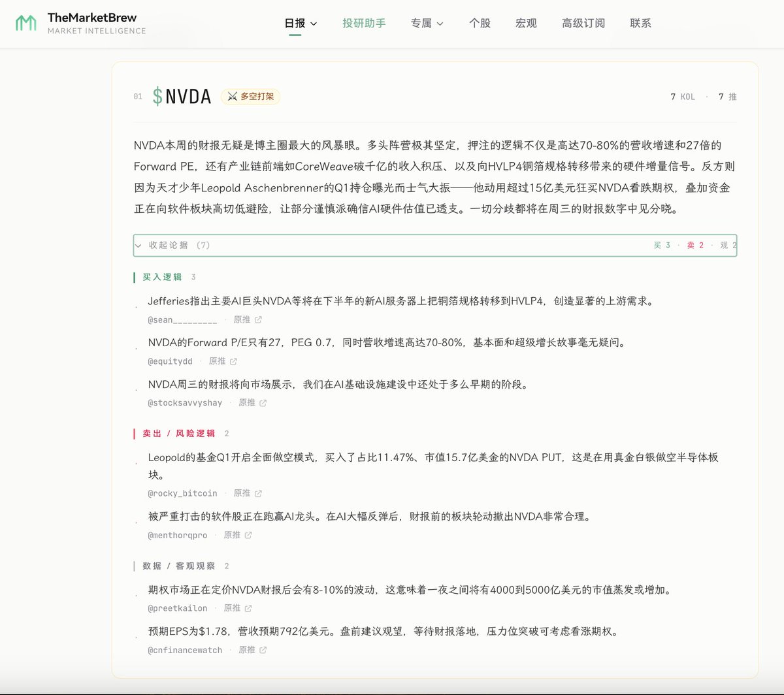Click the 7 KOL count
The width and height of the screenshot is (784, 695).
[683, 97]
